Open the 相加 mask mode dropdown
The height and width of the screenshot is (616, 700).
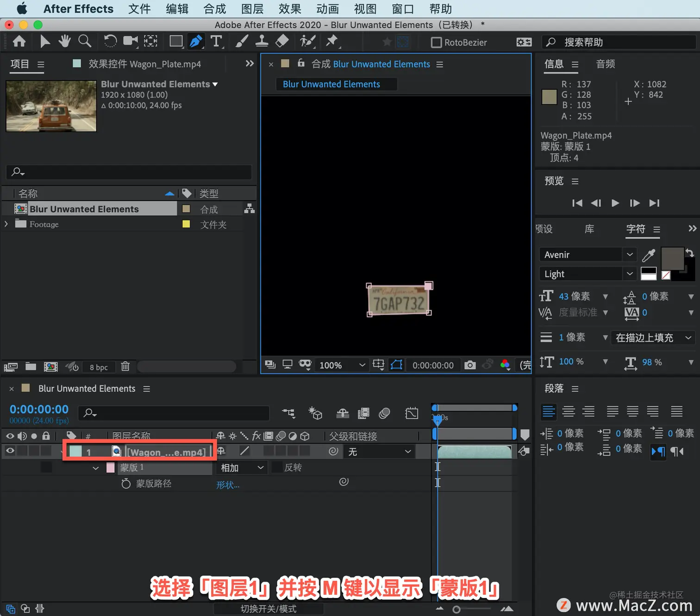coord(242,468)
